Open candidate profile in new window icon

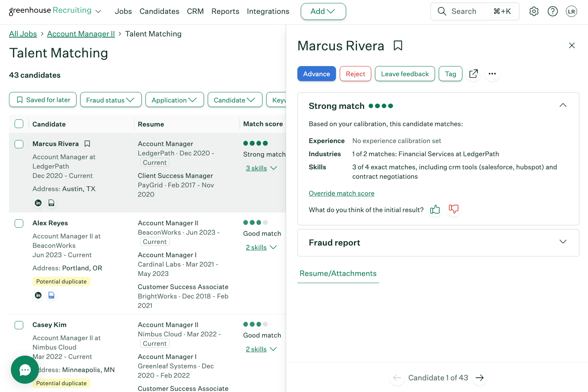coord(474,74)
